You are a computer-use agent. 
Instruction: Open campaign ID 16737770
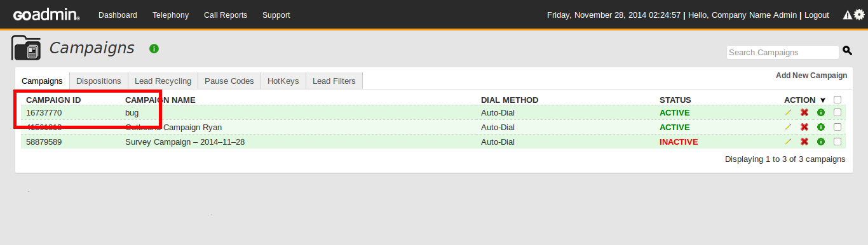tap(44, 112)
